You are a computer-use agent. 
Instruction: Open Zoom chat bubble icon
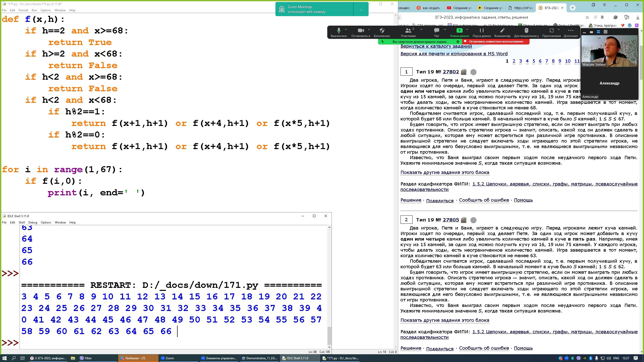click(x=436, y=31)
